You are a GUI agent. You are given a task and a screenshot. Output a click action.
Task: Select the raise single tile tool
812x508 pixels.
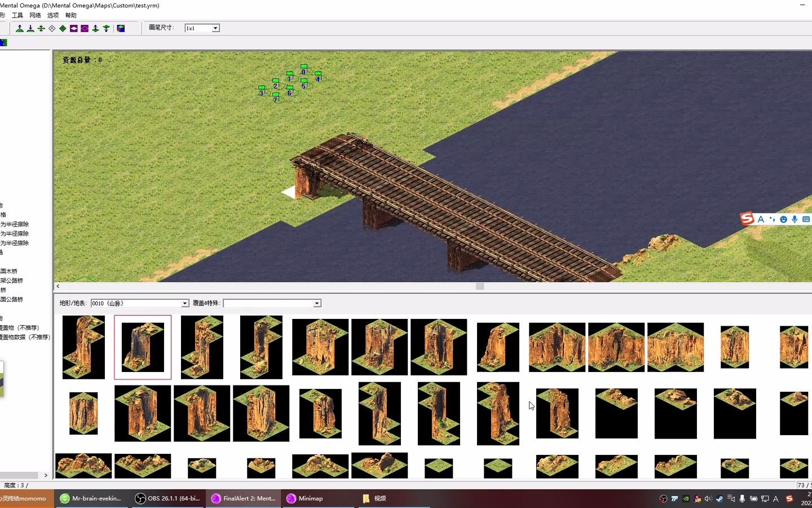[x=95, y=28]
